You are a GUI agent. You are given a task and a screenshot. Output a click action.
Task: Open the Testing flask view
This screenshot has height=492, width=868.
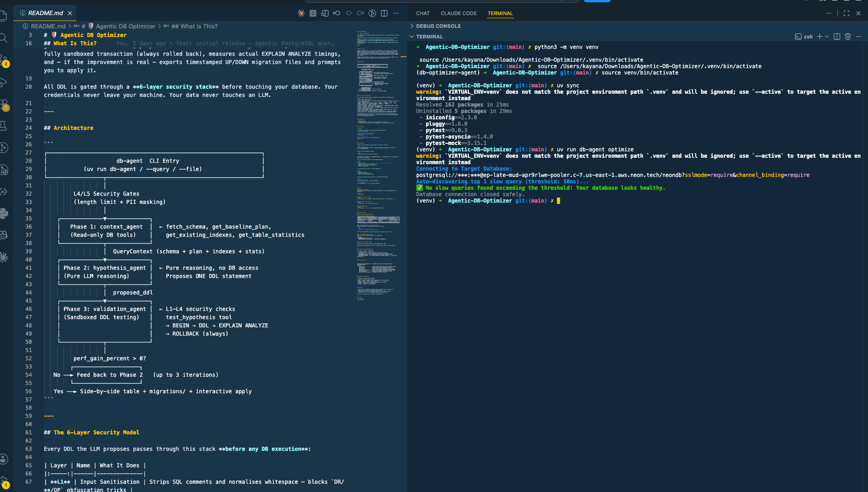coord(4,126)
